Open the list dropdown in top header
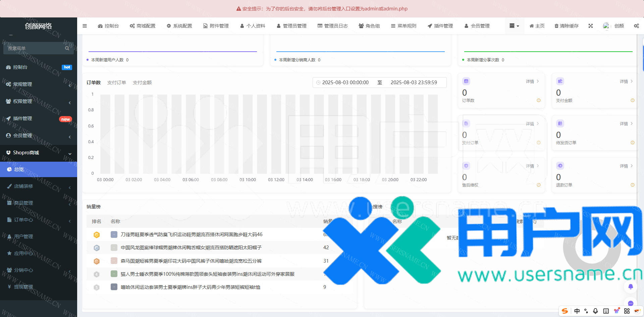The width and height of the screenshot is (644, 317). point(514,26)
